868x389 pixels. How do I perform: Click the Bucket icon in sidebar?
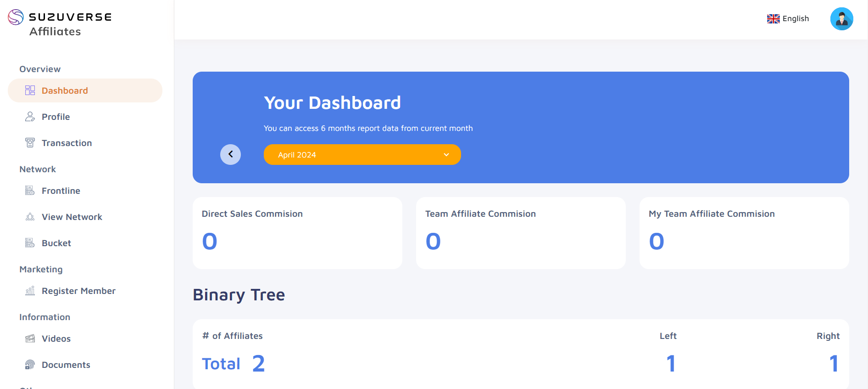(x=30, y=243)
